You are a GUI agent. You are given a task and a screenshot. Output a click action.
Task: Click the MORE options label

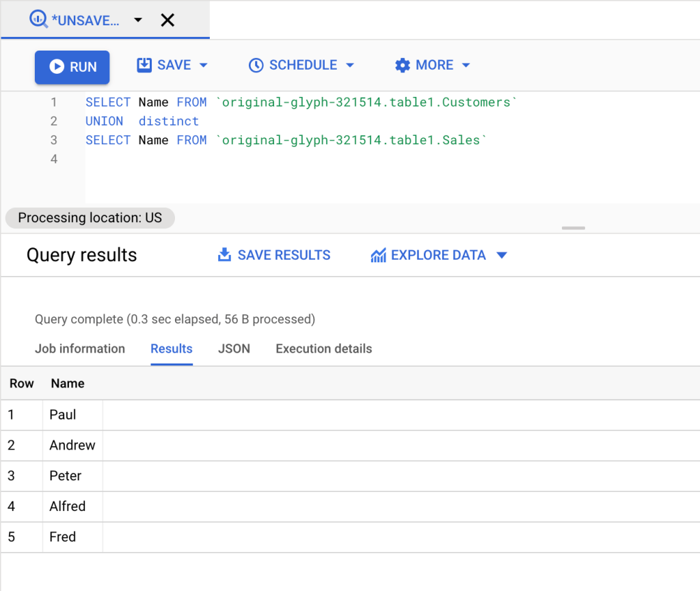[x=434, y=65]
